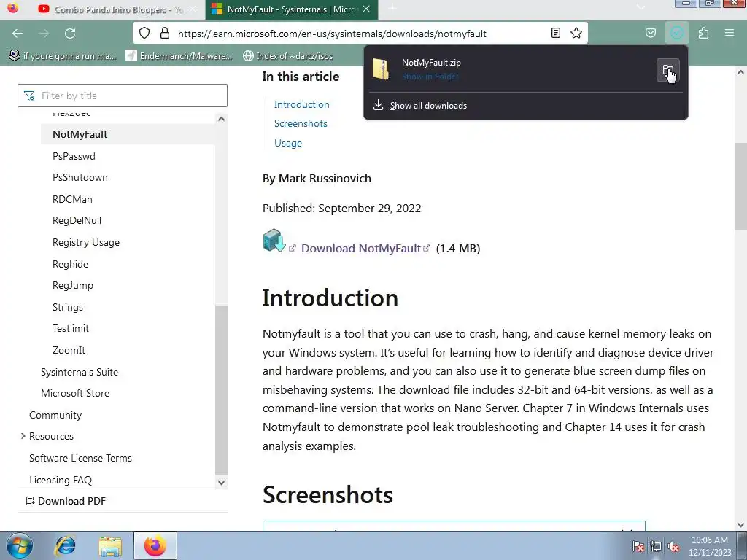Open the list all tabs dropdown arrow
Viewport: 747px width, 560px height.
pyautogui.click(x=640, y=7)
